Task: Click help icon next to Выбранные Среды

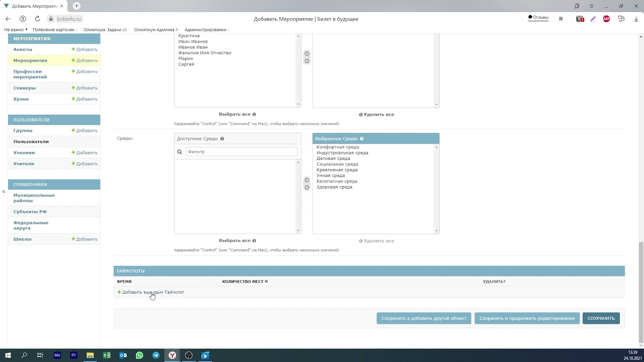Action: [x=362, y=139]
